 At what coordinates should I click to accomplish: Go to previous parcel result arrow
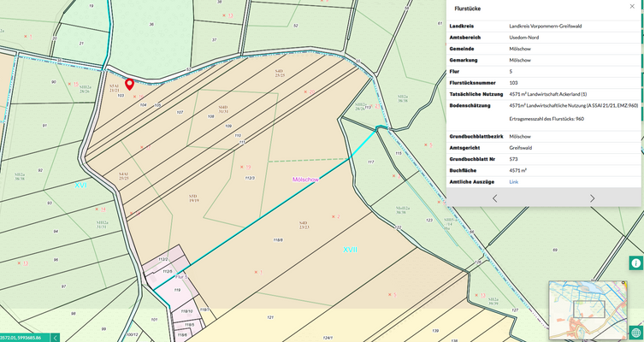point(494,198)
